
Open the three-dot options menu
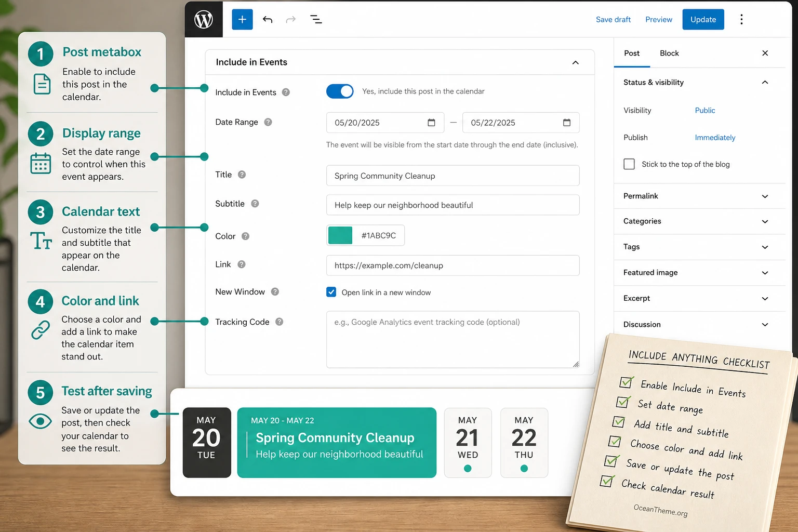741,20
